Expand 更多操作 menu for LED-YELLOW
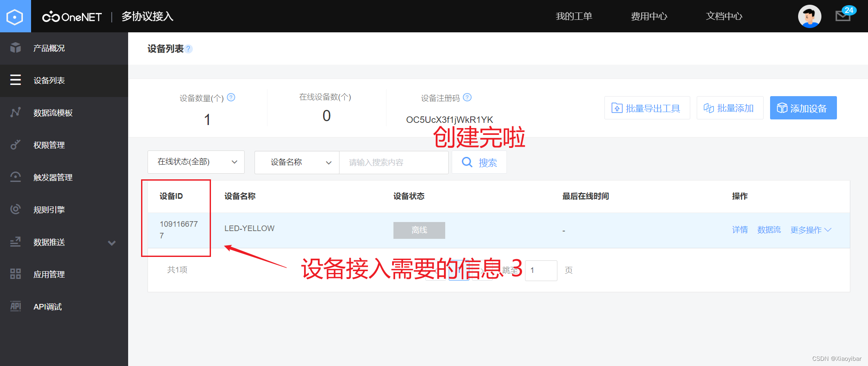This screenshot has width=868, height=366. [811, 230]
